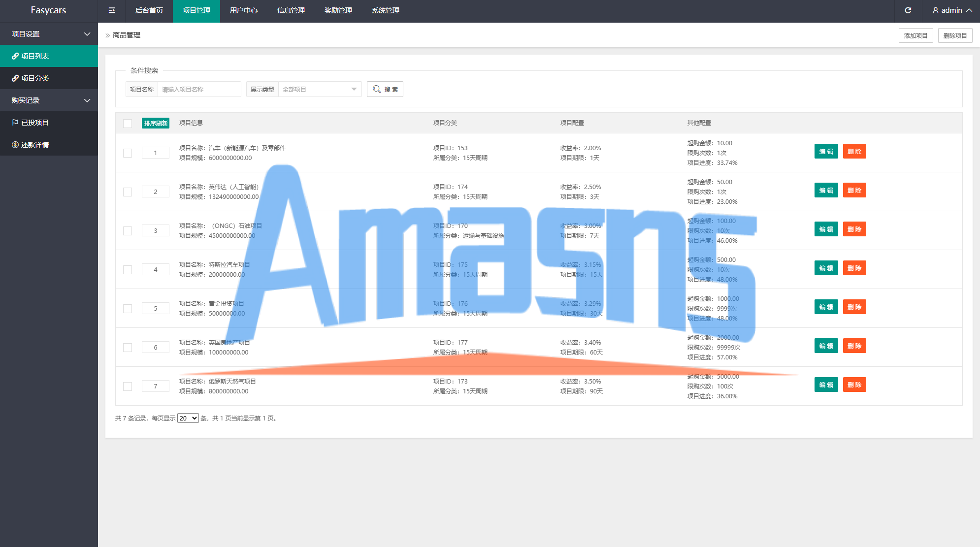Click the sidebar collapse hamburger icon

112,10
